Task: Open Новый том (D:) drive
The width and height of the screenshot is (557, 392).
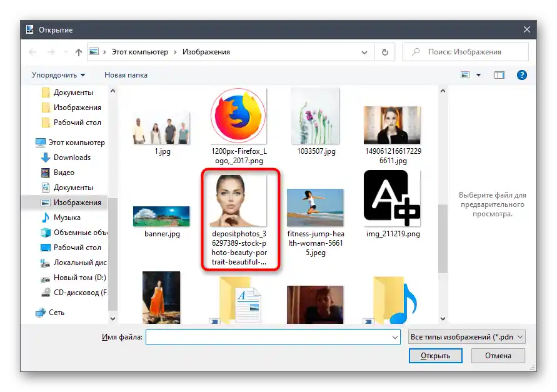Action: [74, 278]
